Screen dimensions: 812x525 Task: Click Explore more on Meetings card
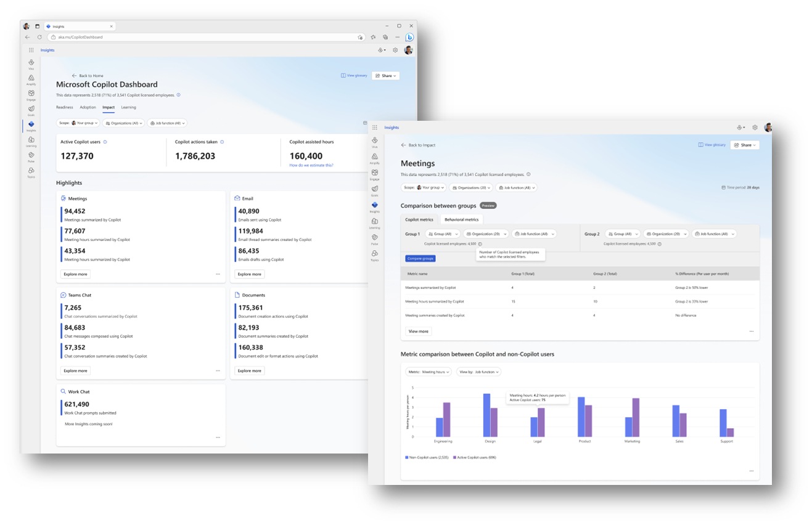pos(75,274)
